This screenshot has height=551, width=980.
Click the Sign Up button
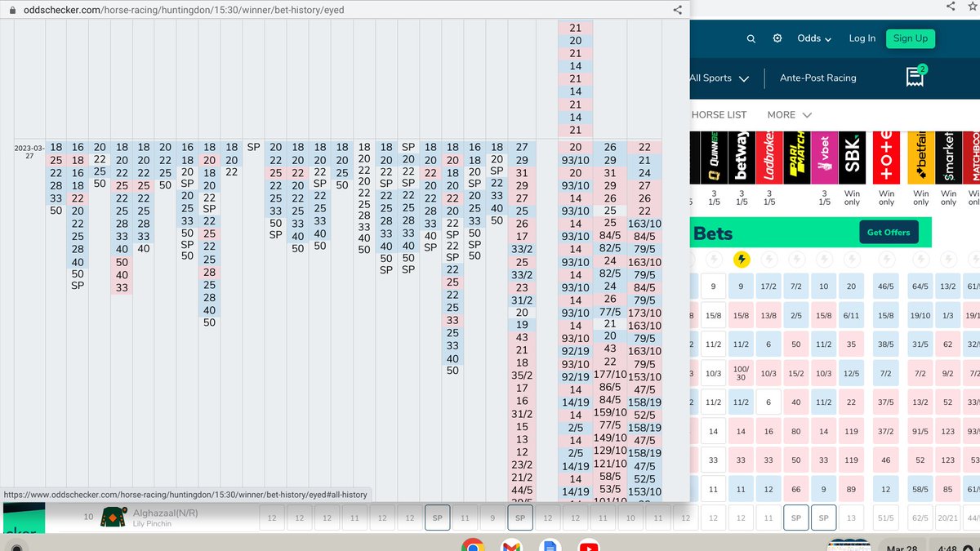click(910, 38)
